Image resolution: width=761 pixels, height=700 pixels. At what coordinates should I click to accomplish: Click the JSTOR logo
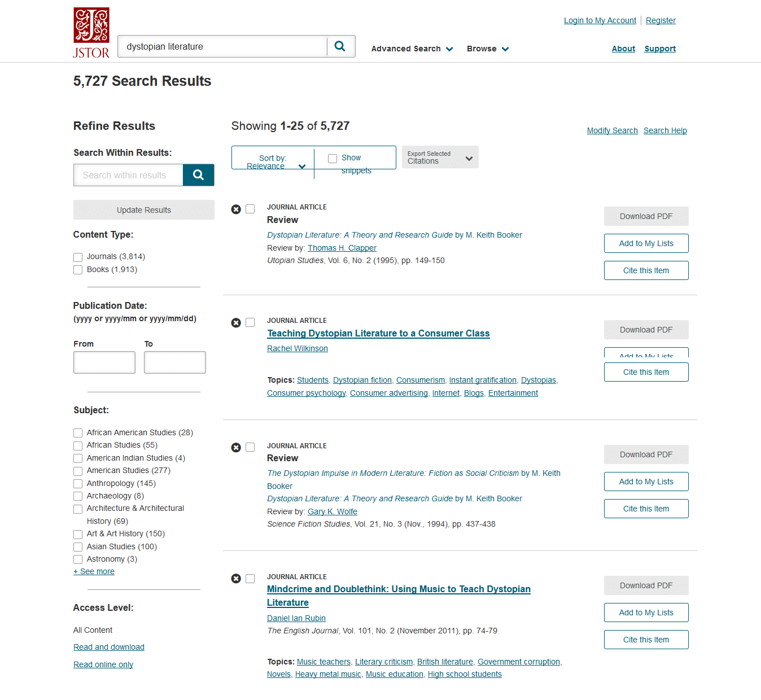[91, 33]
